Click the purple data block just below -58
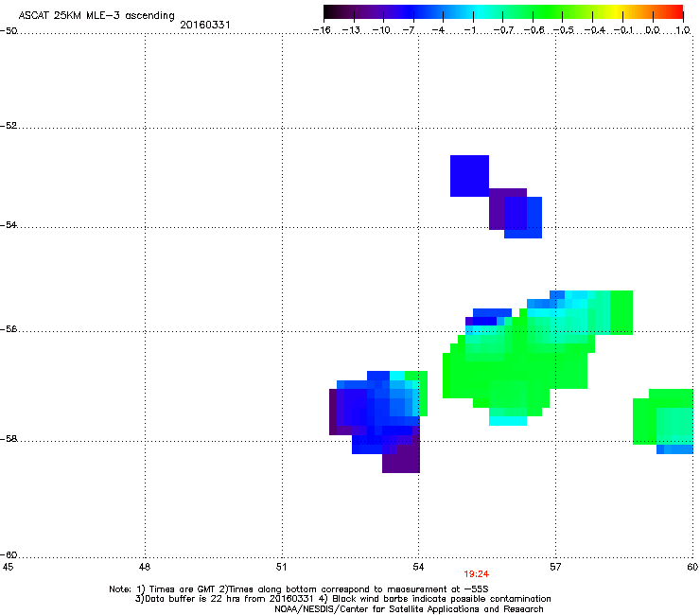 [401, 460]
